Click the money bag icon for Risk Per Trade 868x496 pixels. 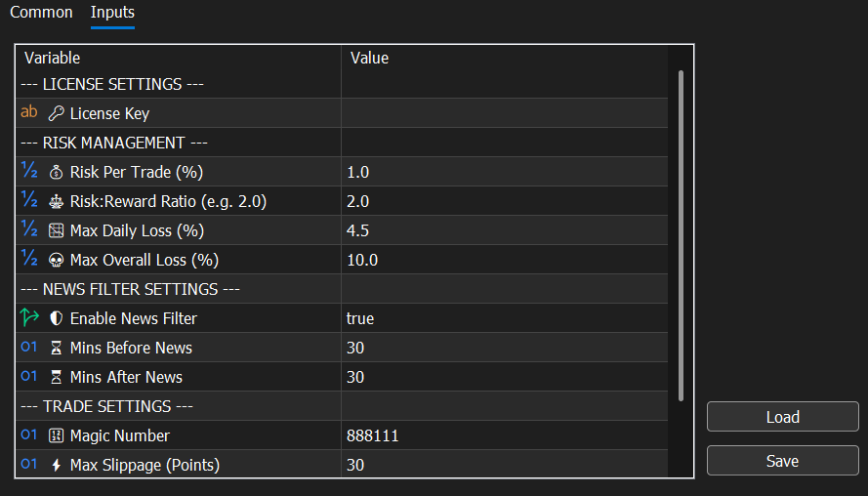click(x=56, y=172)
